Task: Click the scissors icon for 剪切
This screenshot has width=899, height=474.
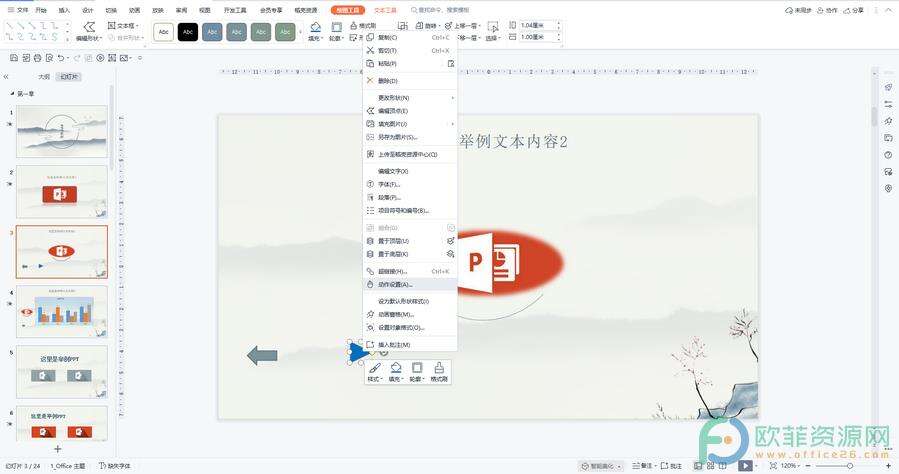Action: click(370, 50)
